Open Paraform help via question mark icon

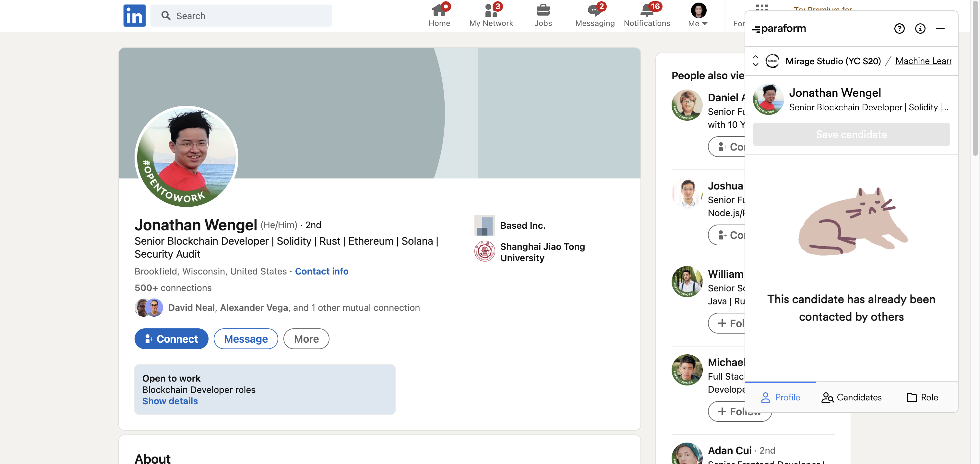point(899,29)
